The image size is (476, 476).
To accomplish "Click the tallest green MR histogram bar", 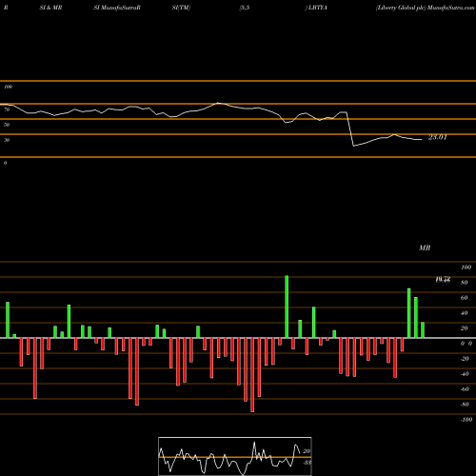I will coord(287,307).
